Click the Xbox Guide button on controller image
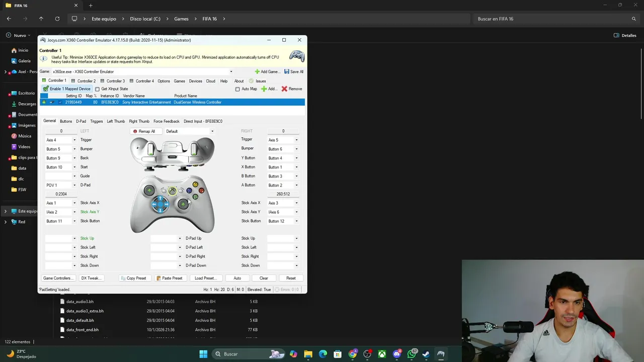644x362 pixels. [172, 191]
